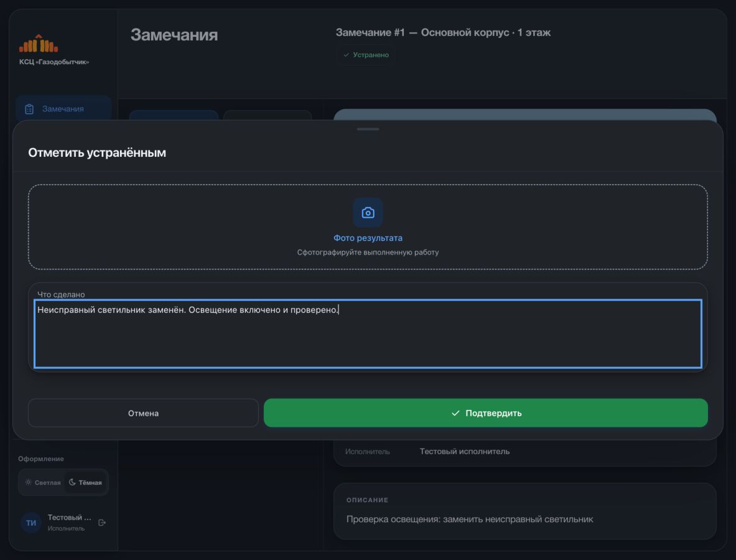Click the clipboard icon beside Замечания
The height and width of the screenshot is (560, 736).
click(29, 109)
